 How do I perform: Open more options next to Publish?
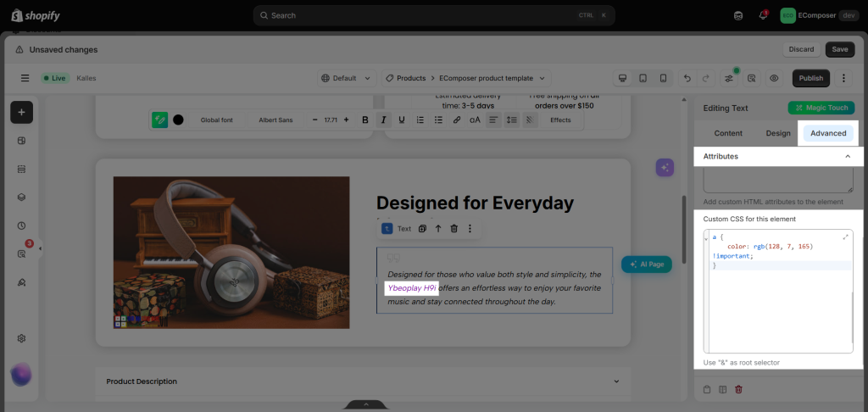[843, 78]
